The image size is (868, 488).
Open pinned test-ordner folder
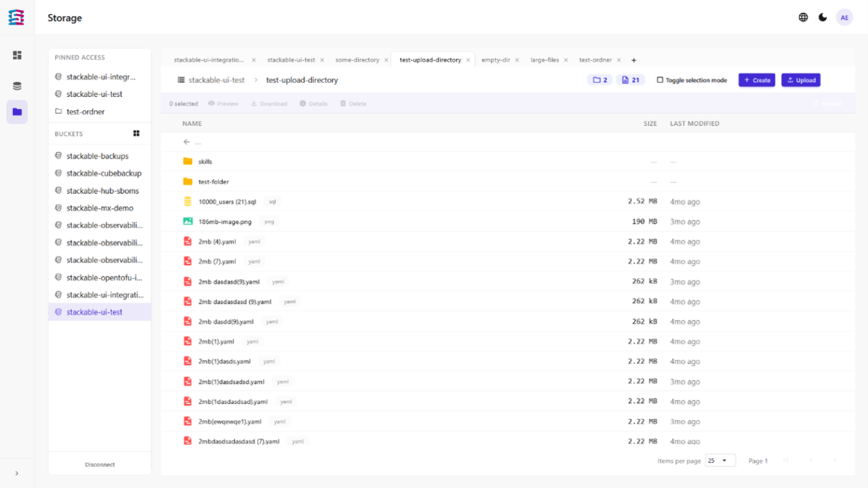click(100, 112)
